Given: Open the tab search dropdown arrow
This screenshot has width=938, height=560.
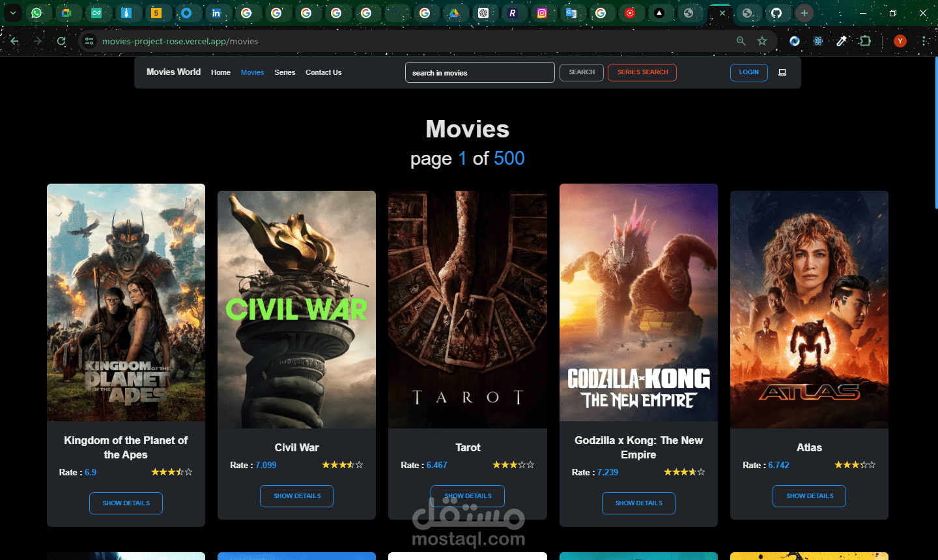Looking at the screenshot, I should pos(12,12).
